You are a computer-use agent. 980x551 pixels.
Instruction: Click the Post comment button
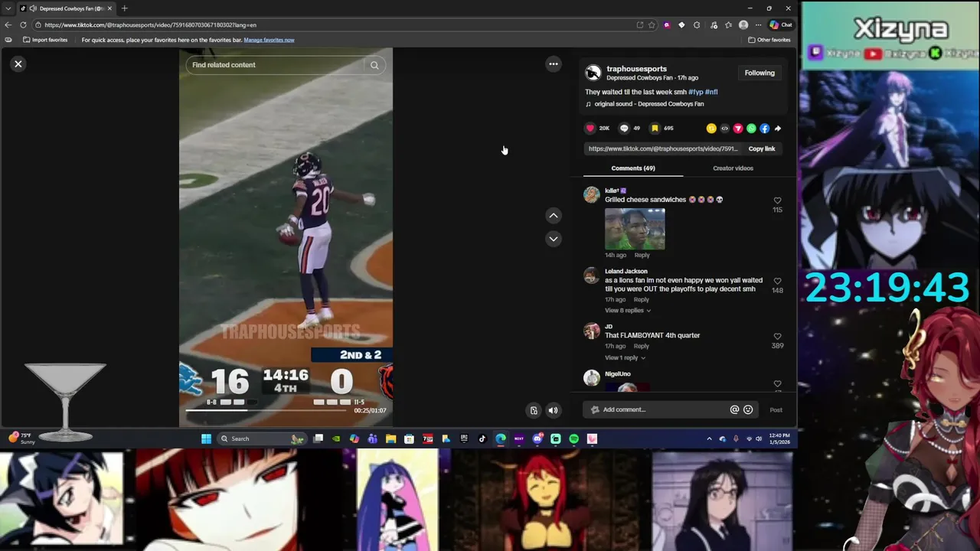[x=776, y=409]
